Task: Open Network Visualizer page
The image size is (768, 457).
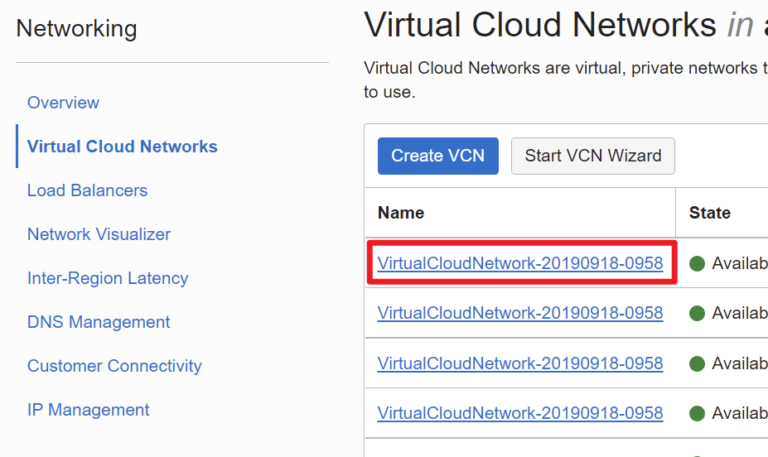Action: [x=99, y=234]
